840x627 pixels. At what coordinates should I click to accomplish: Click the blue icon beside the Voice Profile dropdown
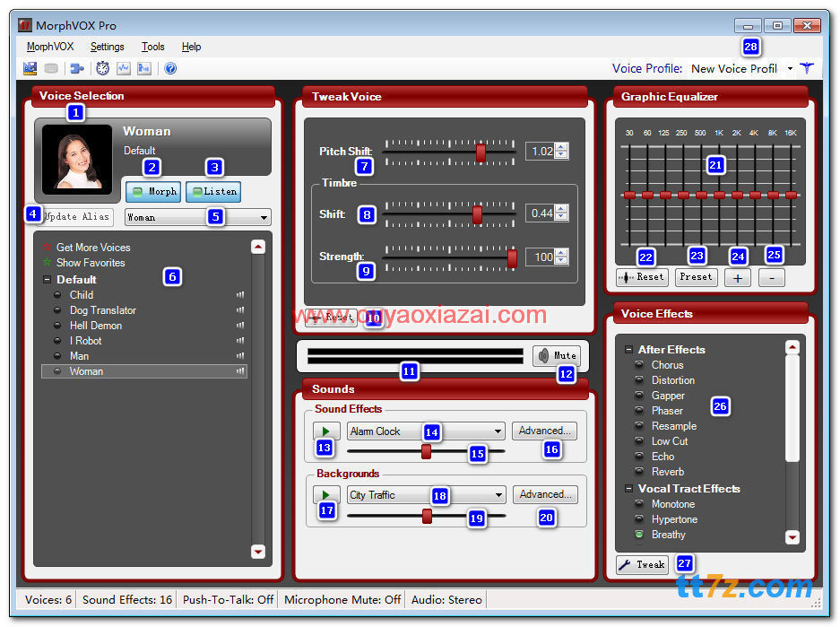point(807,68)
